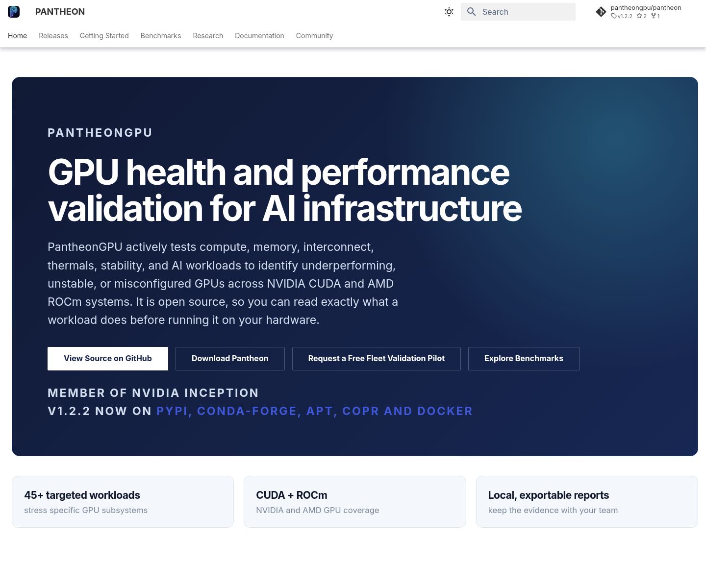Viewport: 706px width, 588px height.
Task: Click the Explore Benchmarks button
Action: [524, 359]
